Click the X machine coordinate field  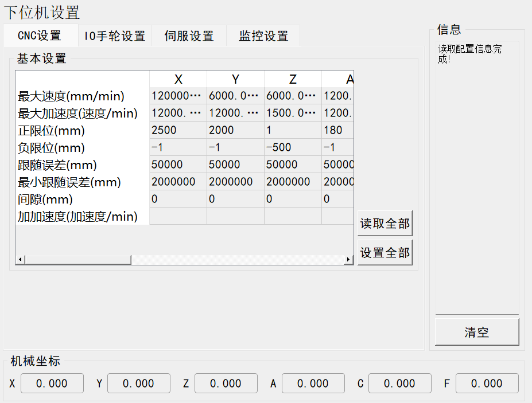[x=52, y=384]
